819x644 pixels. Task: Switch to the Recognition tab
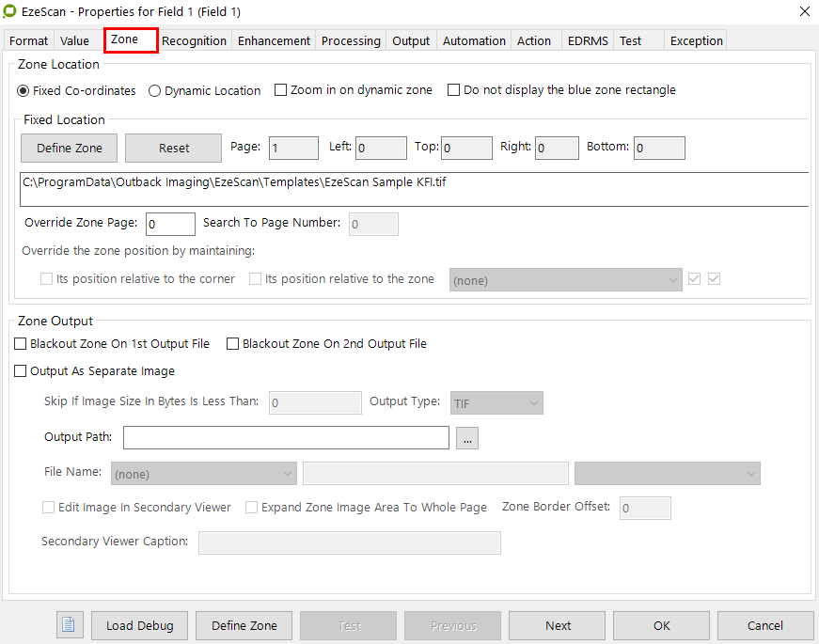[194, 41]
